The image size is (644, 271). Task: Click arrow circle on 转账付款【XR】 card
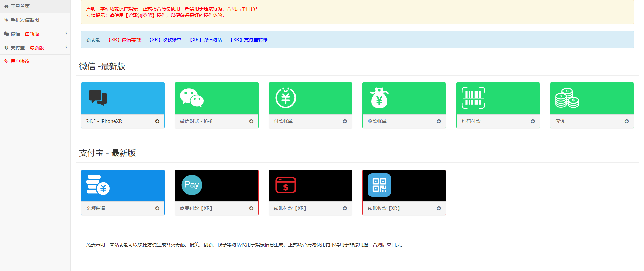(x=345, y=208)
